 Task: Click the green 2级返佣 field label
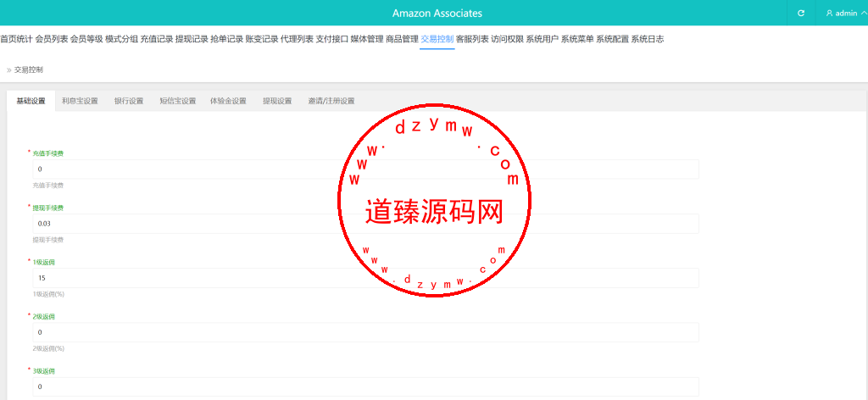click(x=44, y=316)
